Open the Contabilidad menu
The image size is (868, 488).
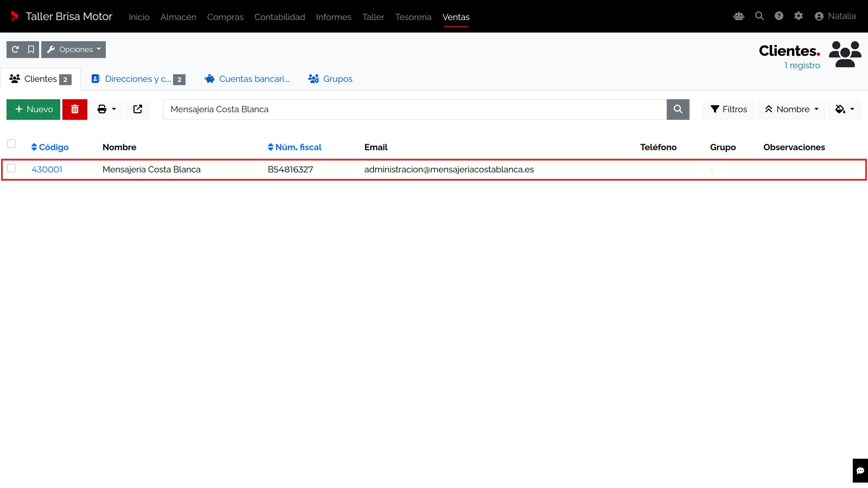pos(280,17)
